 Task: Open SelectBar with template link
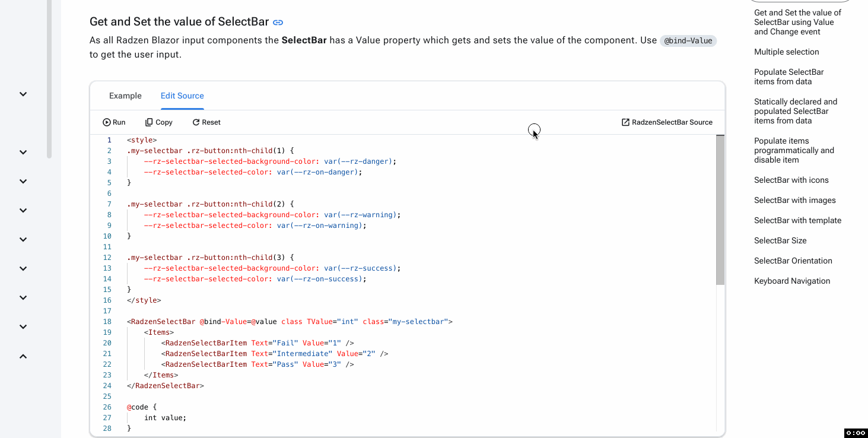(x=797, y=220)
